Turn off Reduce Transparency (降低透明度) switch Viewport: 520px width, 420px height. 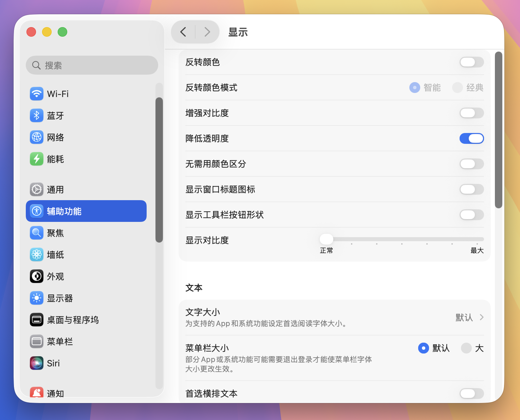pos(471,138)
